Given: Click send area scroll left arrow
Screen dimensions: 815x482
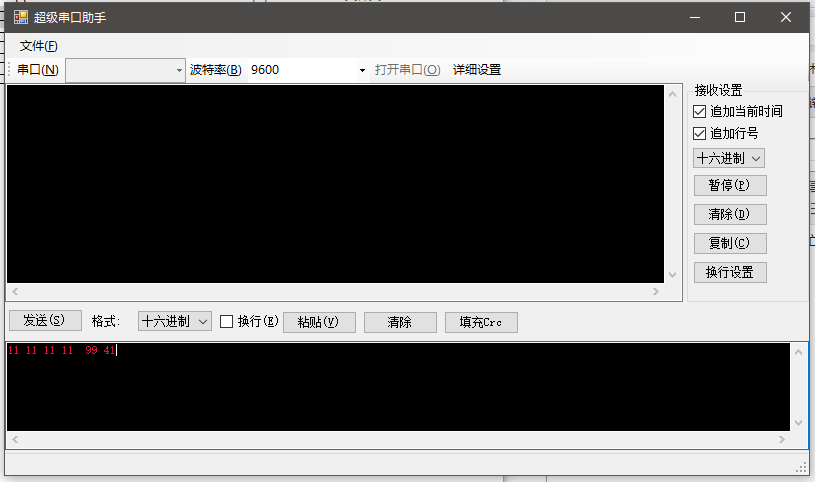Looking at the screenshot, I should (15, 439).
